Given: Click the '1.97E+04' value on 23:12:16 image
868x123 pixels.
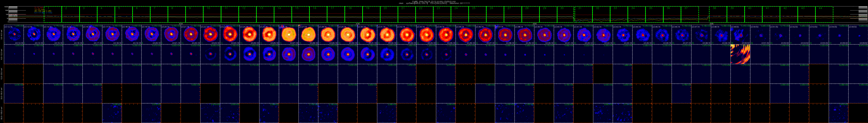Looking at the screenshot, I should pyautogui.click(x=19, y=26).
